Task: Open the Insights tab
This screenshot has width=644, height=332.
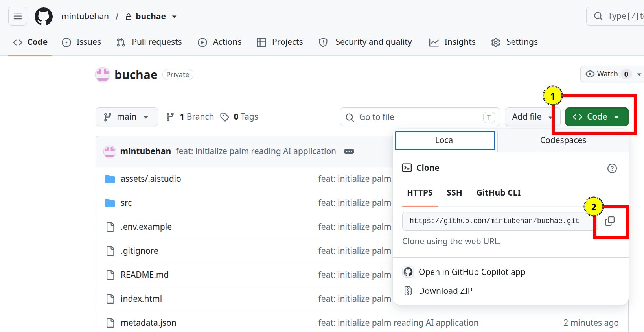Action: click(452, 42)
